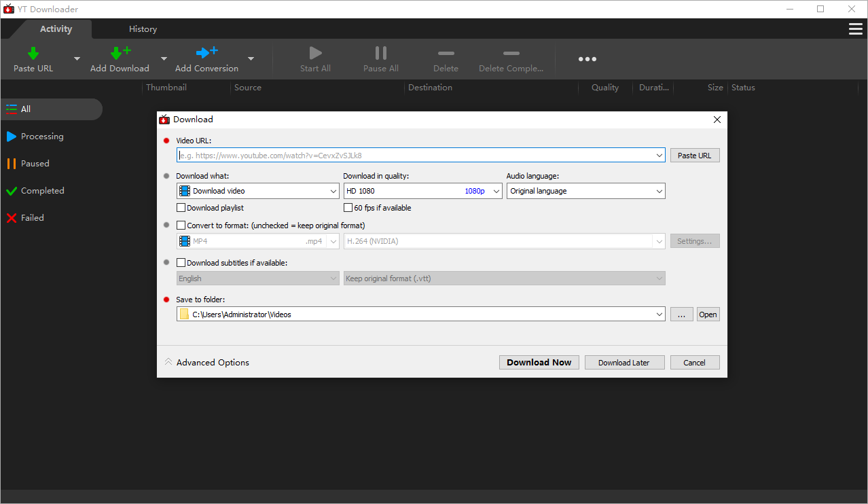Screen dimensions: 868x504
Task: Open the Audio language dropdown
Action: [585, 192]
